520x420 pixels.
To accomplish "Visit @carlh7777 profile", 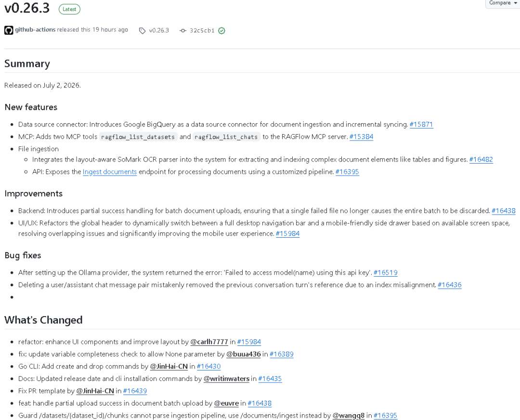I will [x=209, y=342].
